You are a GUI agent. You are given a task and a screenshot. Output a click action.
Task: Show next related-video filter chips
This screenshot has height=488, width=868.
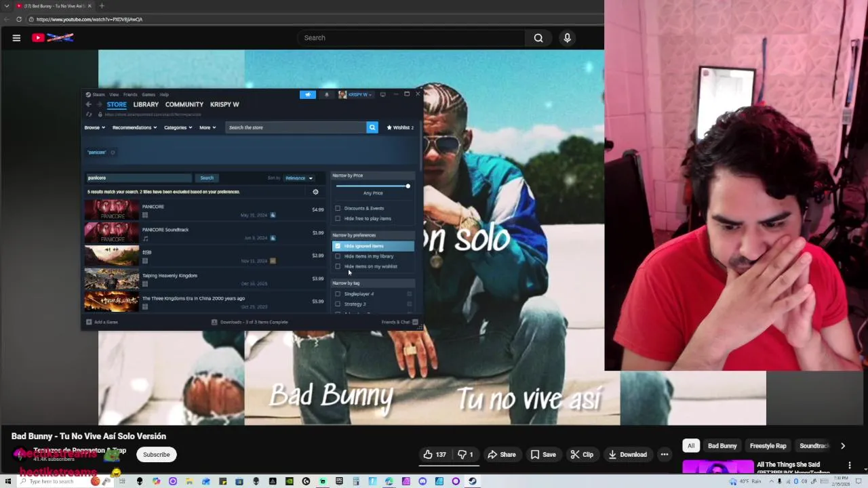click(843, 446)
